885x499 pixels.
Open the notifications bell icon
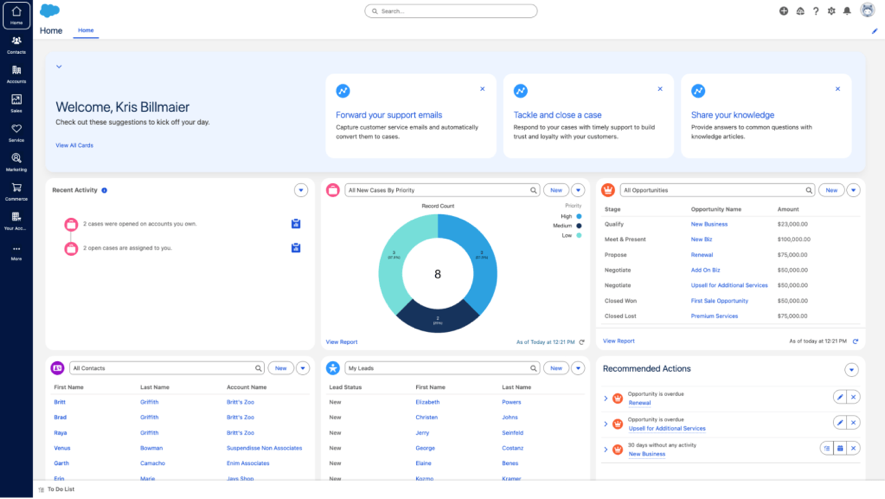[847, 11]
